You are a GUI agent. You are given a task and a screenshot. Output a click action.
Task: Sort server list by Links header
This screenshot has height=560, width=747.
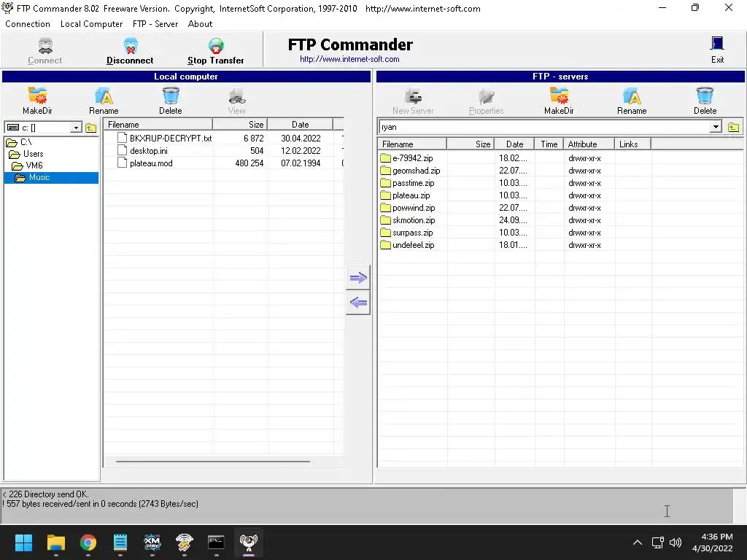[x=632, y=144]
